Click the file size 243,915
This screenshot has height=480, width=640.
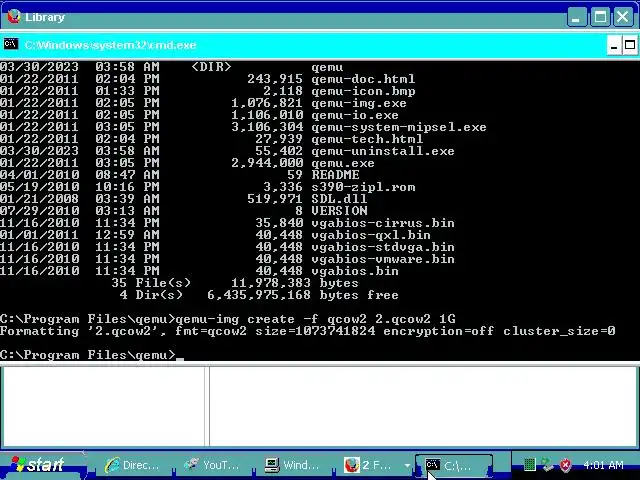click(x=275, y=79)
